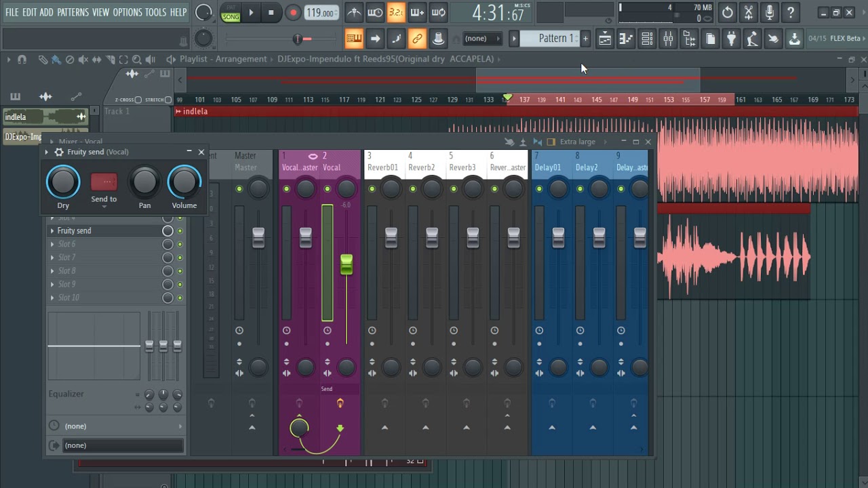Open the Send to dropdown arrow
868x488 pixels.
coord(104,207)
